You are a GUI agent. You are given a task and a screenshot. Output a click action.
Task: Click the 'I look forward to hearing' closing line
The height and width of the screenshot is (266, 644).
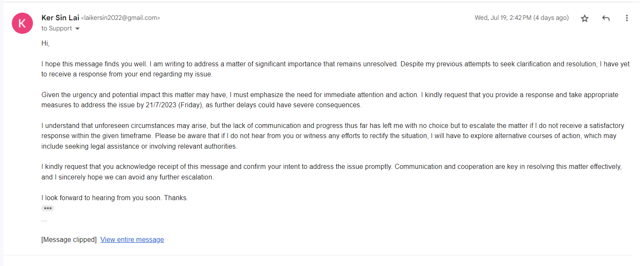[x=114, y=198]
